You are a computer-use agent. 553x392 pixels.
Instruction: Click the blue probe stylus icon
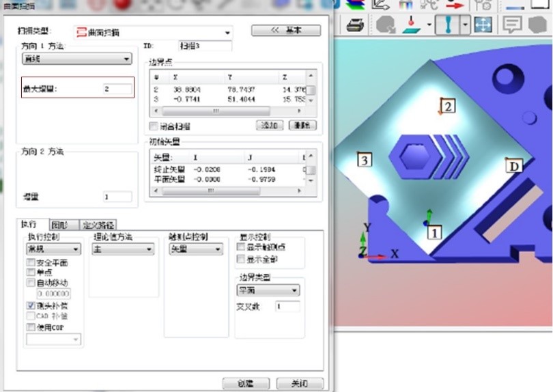[448, 25]
